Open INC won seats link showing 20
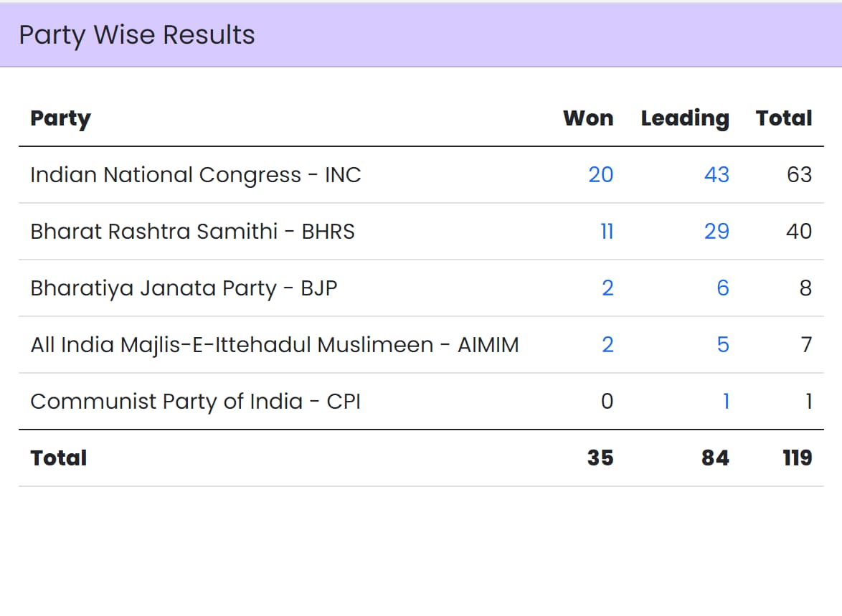This screenshot has width=842, height=616. point(600,174)
